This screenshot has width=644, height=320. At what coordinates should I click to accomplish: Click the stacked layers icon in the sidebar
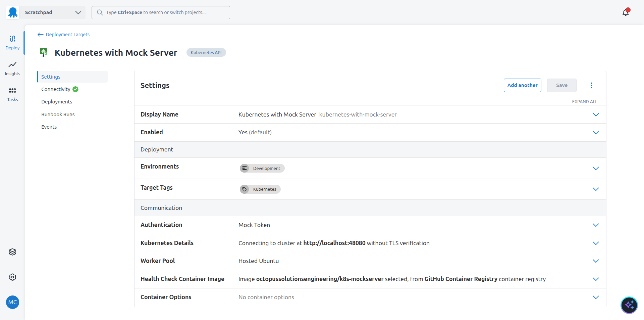click(12, 252)
